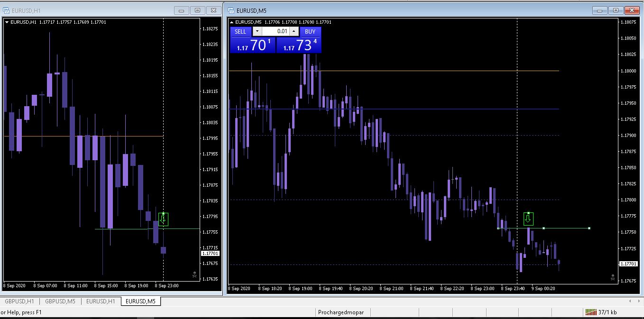Switch to the EURUSD,H1 chart tab
Screen dimensions: 644x319
tap(101, 301)
